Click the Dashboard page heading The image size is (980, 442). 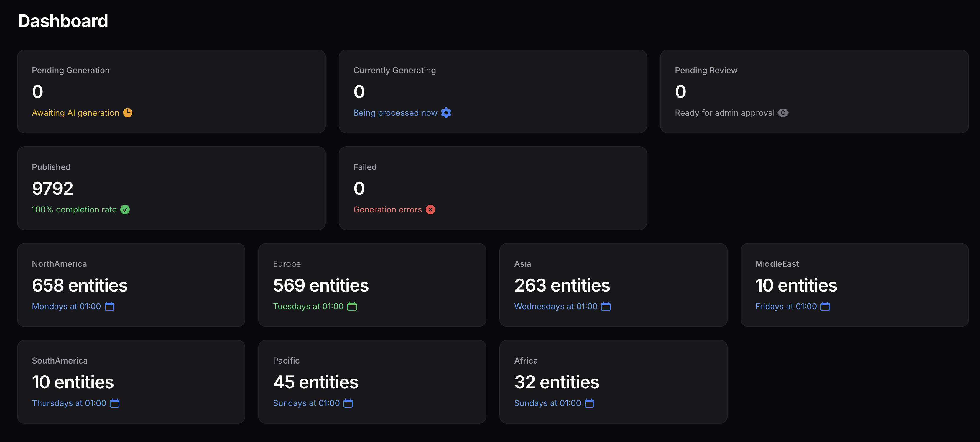point(63,21)
